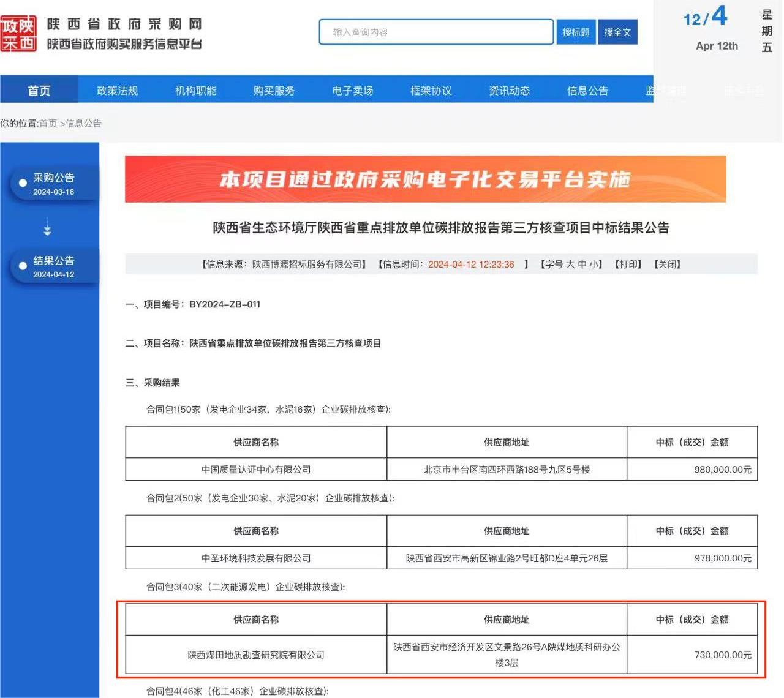Click the amount 978,000.00元 cell

pyautogui.click(x=692, y=558)
